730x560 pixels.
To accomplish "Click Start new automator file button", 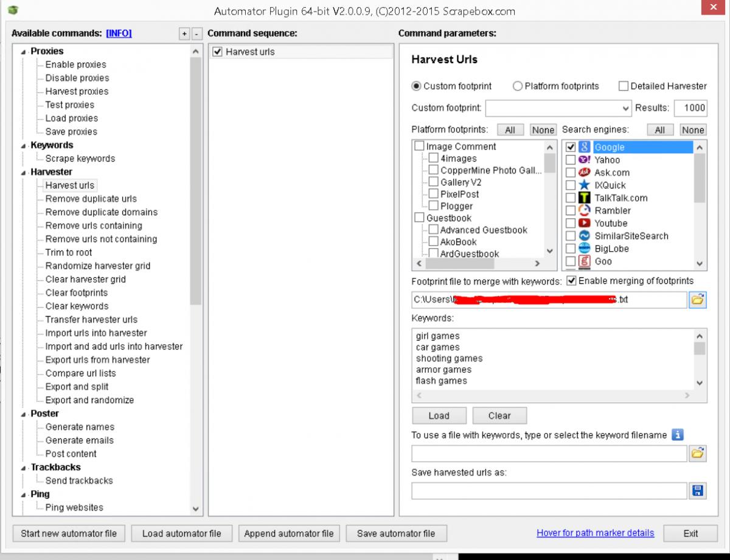I will pyautogui.click(x=69, y=533).
